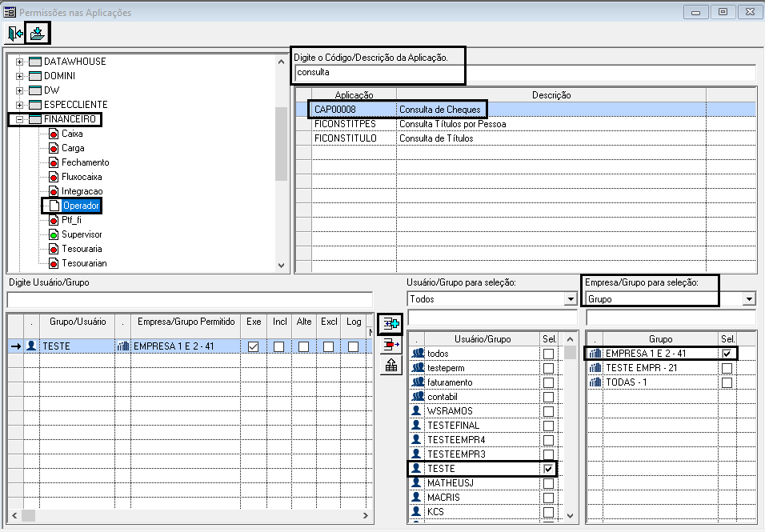Click the DATAWHOUSE folder icon
The image size is (765, 532).
point(35,62)
